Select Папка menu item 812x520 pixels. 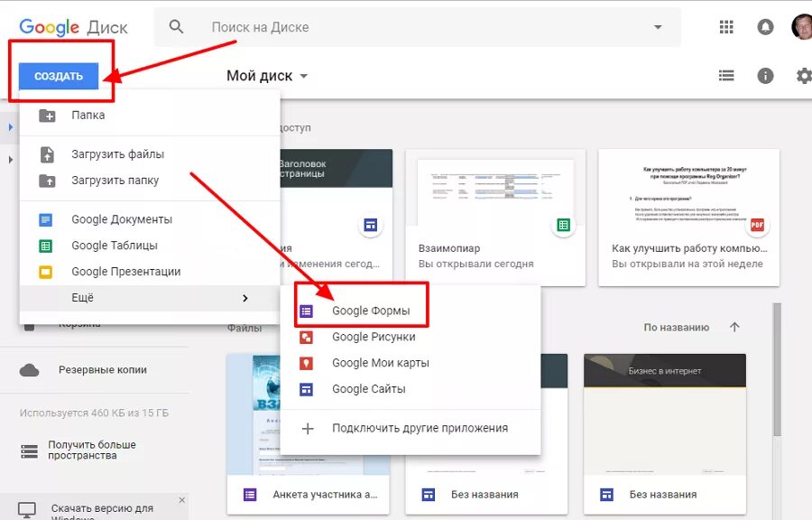tap(150, 115)
